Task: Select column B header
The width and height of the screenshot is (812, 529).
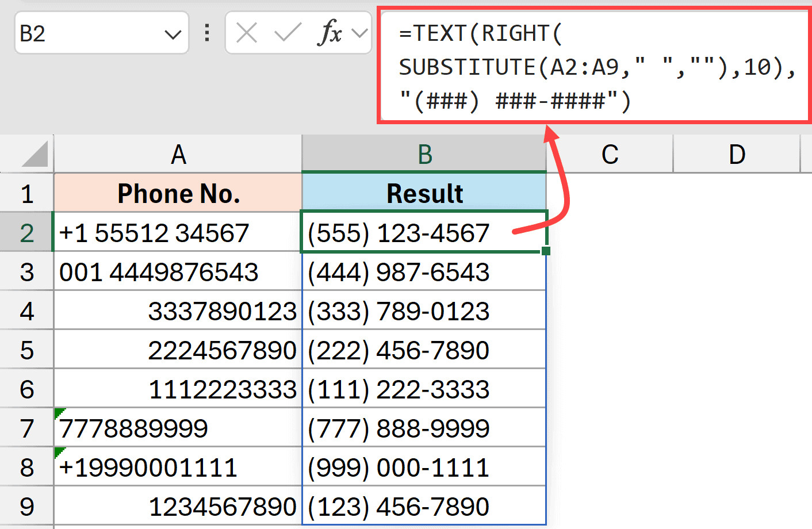Action: 424,154
